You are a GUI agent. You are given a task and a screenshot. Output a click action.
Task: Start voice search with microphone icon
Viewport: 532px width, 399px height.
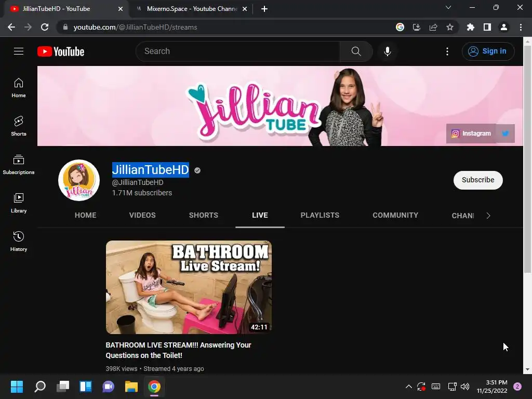coord(387,51)
